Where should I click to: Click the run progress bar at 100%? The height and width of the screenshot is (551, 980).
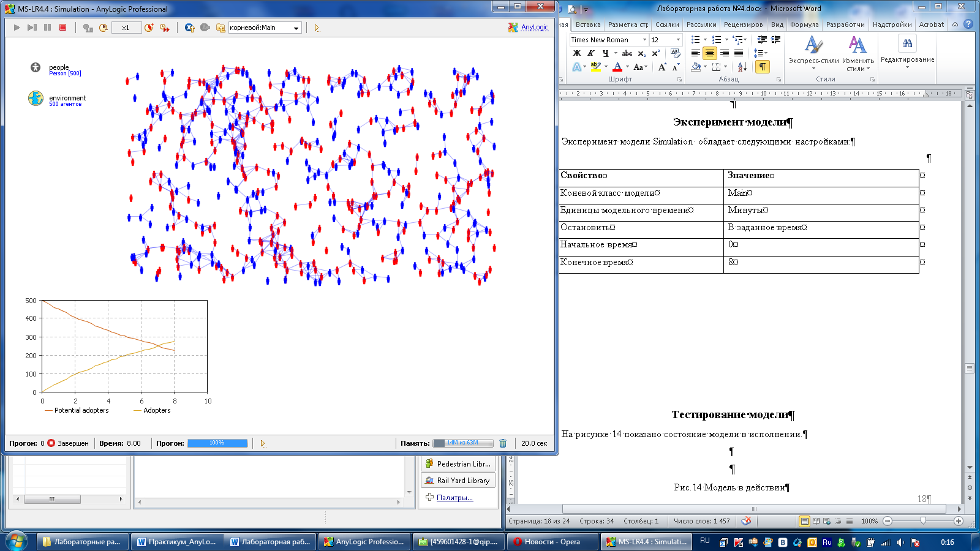[217, 443]
